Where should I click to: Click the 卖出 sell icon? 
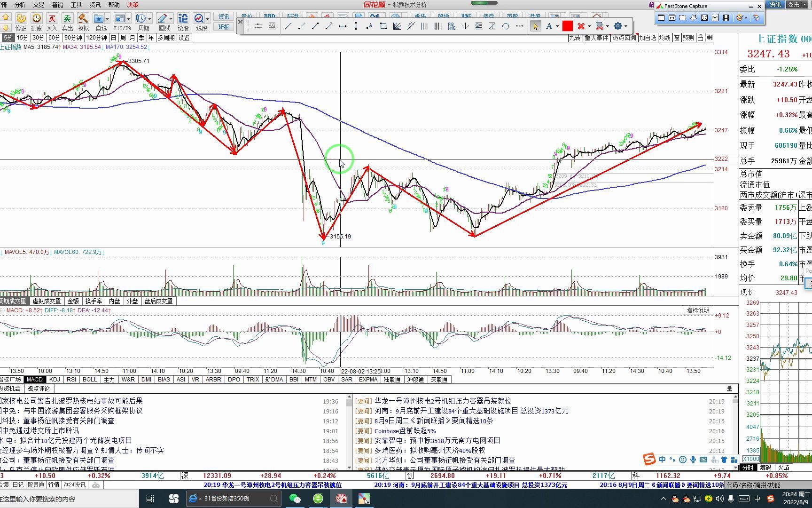click(x=67, y=18)
